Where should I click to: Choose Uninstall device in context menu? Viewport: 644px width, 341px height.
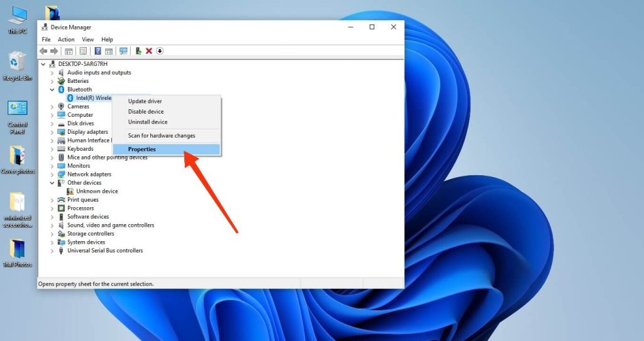coord(167,122)
